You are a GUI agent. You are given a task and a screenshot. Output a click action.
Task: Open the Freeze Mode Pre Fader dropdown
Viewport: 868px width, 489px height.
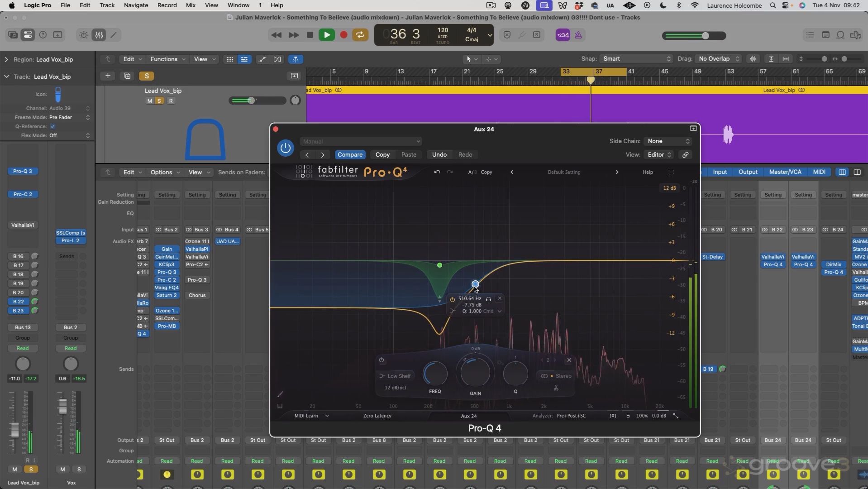point(70,117)
